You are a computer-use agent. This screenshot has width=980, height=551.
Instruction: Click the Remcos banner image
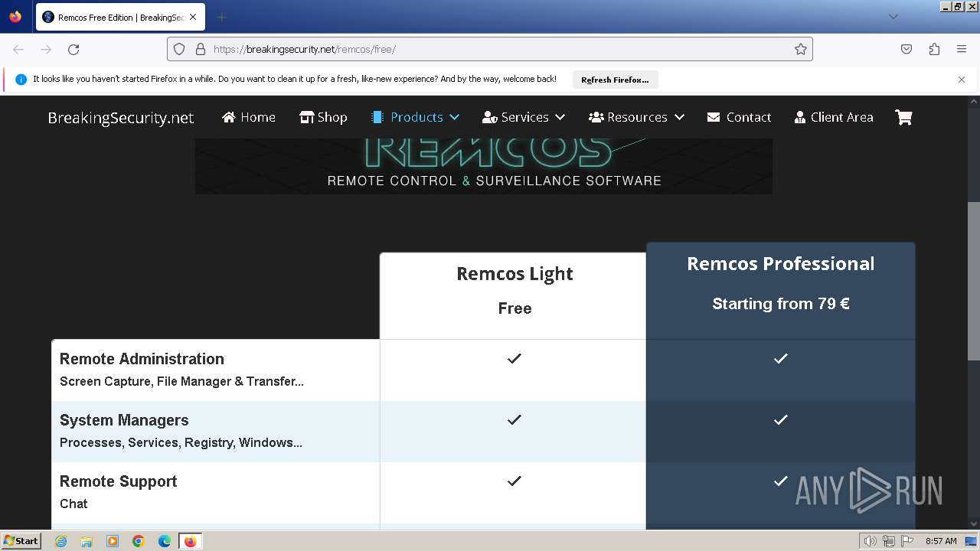tap(483, 166)
